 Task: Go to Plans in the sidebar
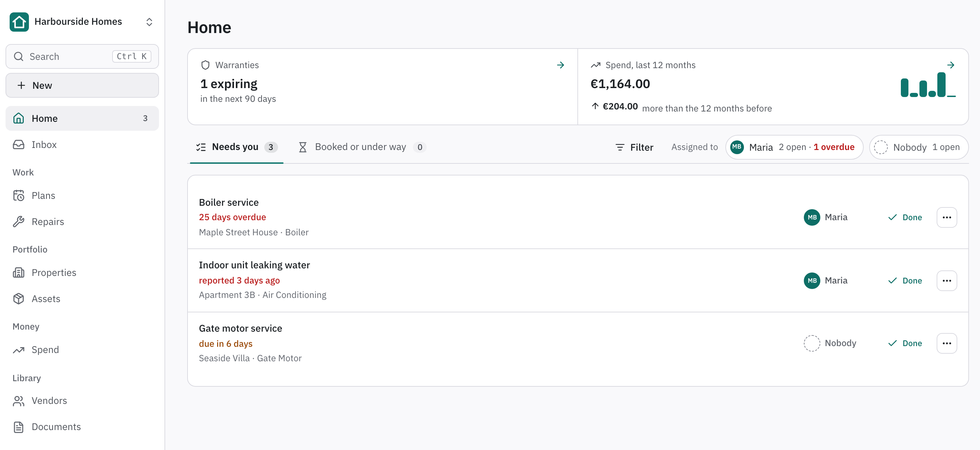[82, 195]
